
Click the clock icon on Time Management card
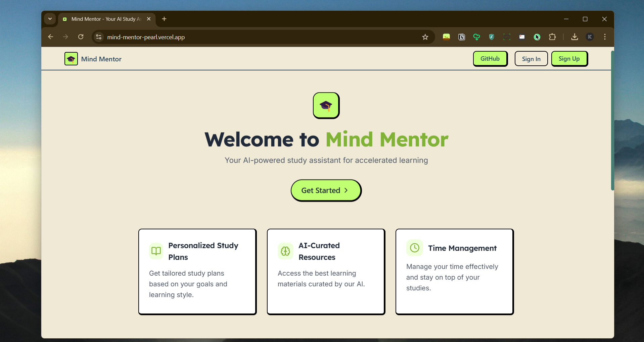tap(414, 248)
